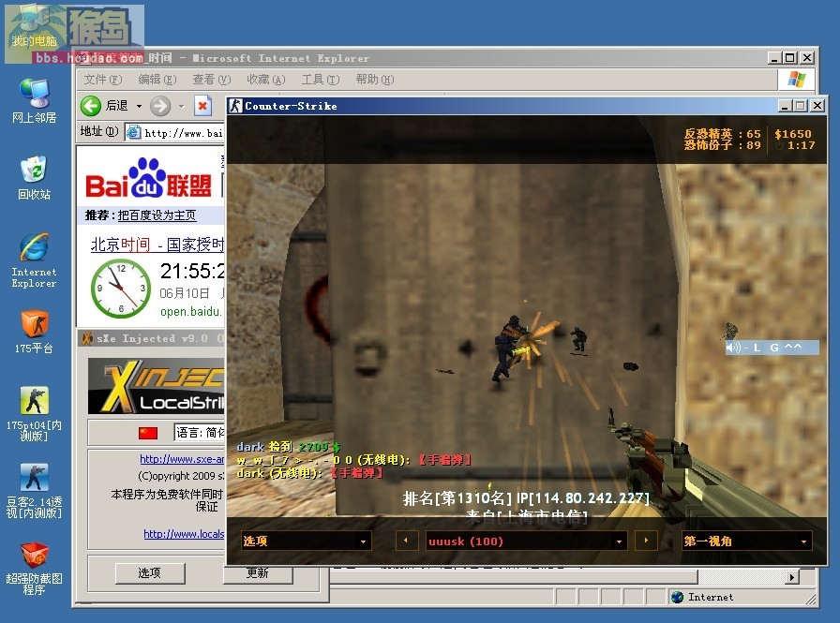Screen dimensions: 840x623
Task: Open the http://www.locals link
Action: [x=184, y=534]
